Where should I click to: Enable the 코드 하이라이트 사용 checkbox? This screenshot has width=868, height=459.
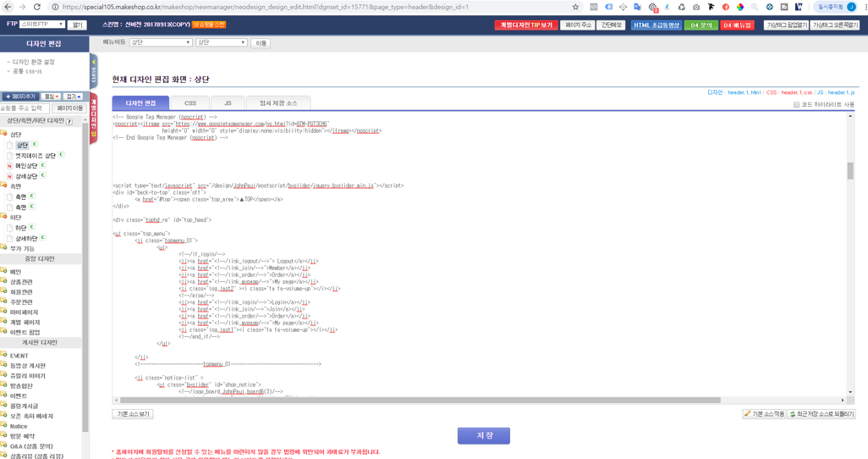(x=797, y=105)
